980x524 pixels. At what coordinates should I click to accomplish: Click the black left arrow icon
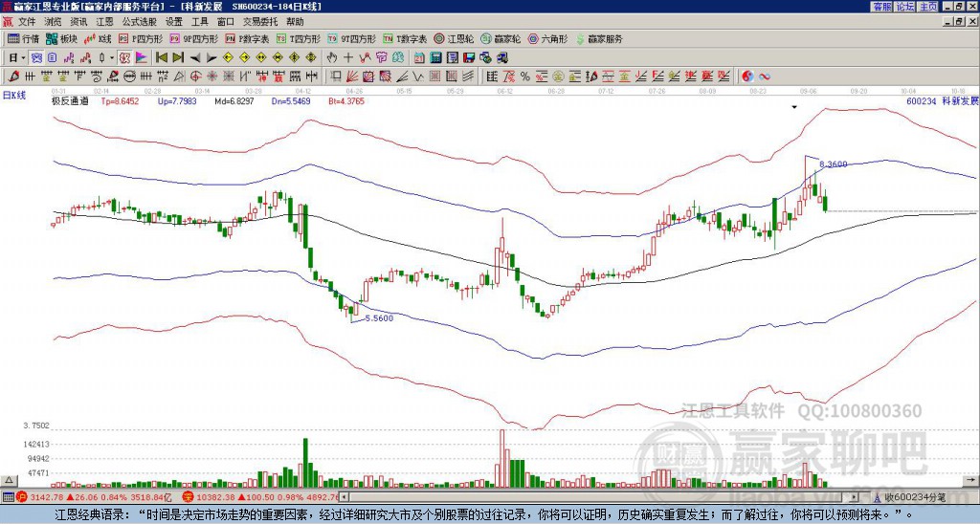(x=195, y=57)
